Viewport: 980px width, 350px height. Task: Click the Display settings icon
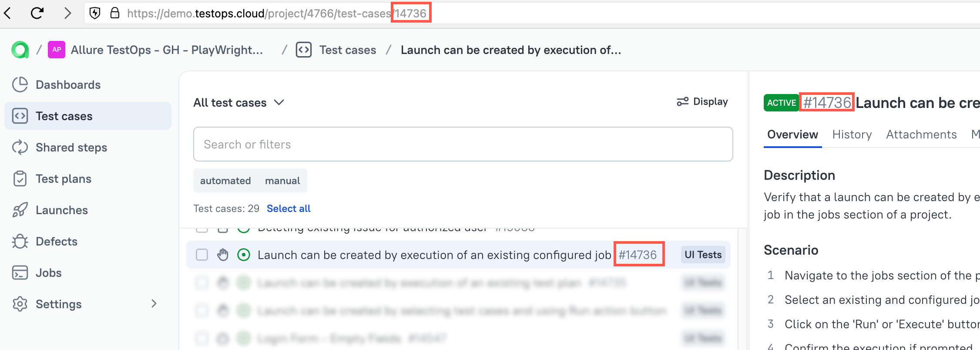click(682, 102)
